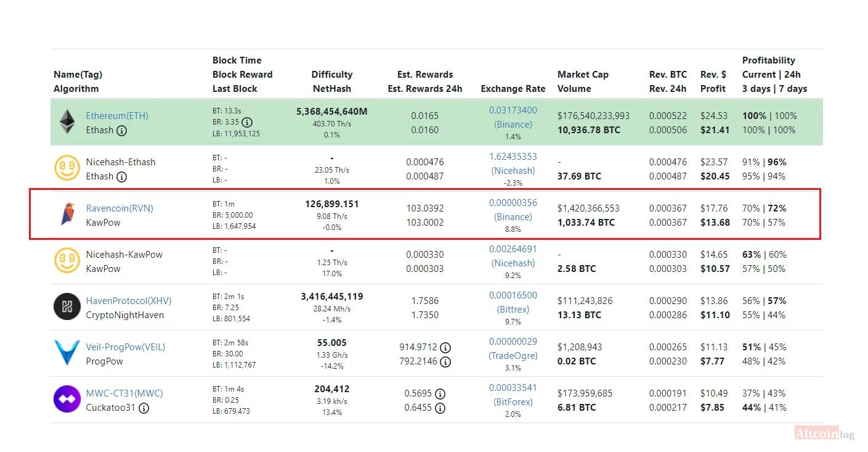
Task: Click the HavenProtocol logo
Action: tap(67, 306)
